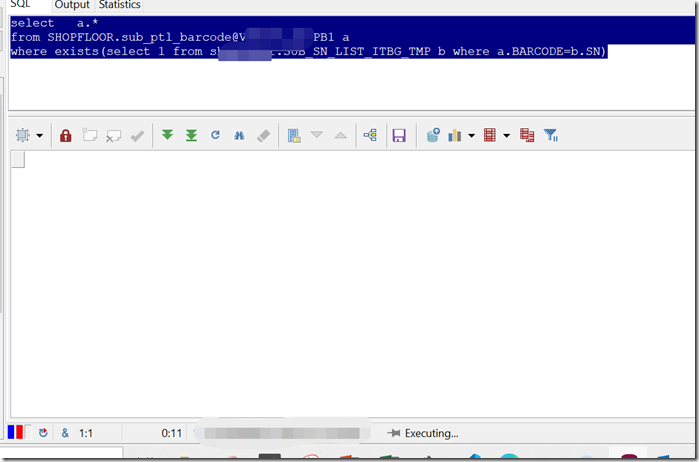Click the previous record up triangle
The width and height of the screenshot is (699, 462).
tap(341, 135)
